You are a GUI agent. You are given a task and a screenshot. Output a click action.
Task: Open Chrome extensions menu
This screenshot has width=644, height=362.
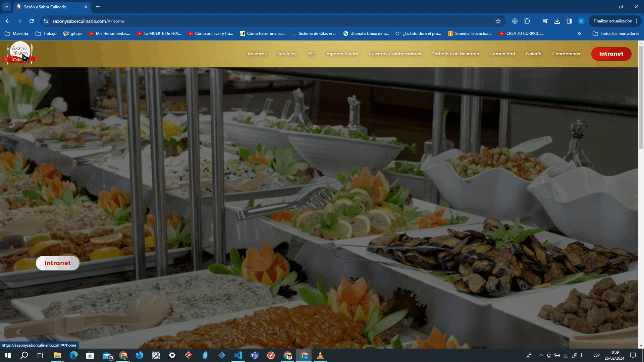click(x=527, y=21)
